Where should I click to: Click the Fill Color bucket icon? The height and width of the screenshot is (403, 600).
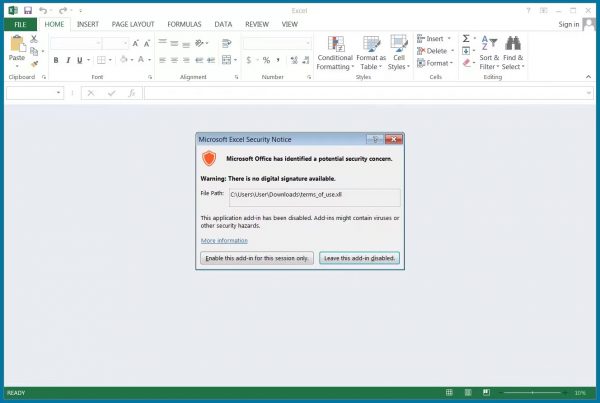coord(124,60)
